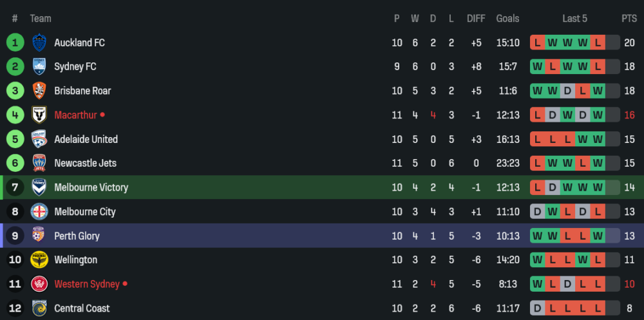Click the Adelaide United logo
This screenshot has height=320, width=644.
[x=40, y=139]
